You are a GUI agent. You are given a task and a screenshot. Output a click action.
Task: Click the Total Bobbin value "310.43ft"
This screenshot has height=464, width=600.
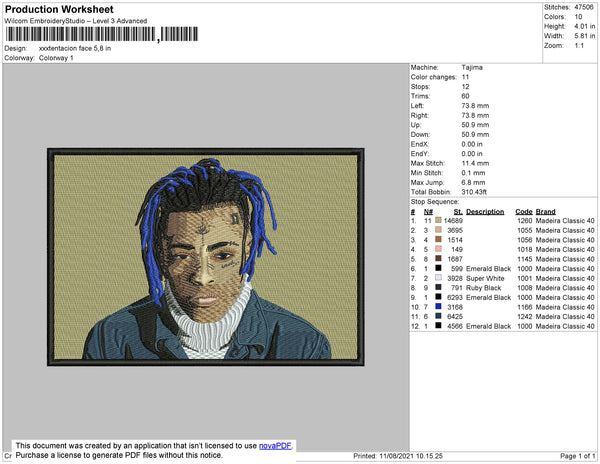coord(474,192)
